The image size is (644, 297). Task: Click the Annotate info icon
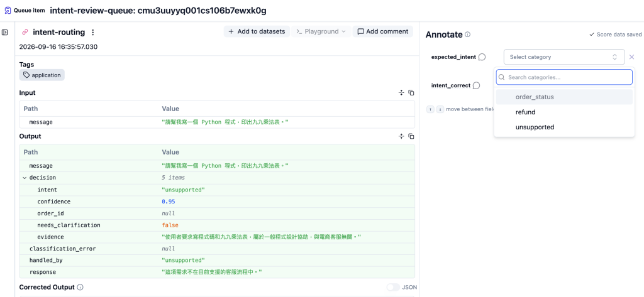click(467, 35)
